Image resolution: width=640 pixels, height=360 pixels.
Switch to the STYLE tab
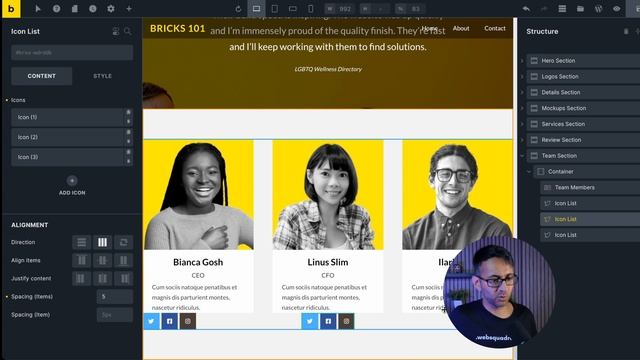tap(102, 76)
